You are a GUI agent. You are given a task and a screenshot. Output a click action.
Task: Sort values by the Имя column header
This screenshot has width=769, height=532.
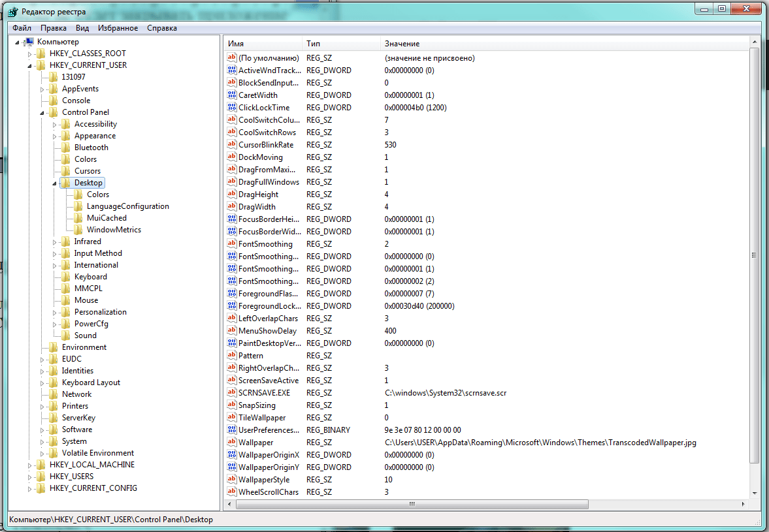(x=261, y=44)
